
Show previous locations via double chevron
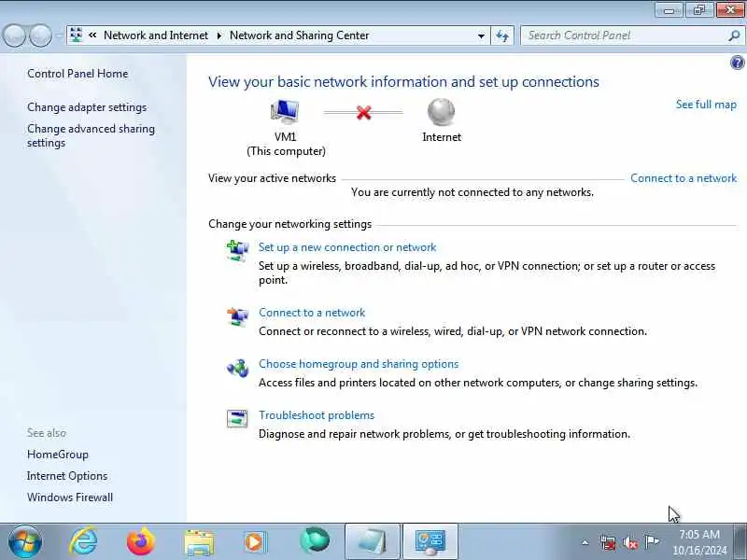(x=92, y=35)
